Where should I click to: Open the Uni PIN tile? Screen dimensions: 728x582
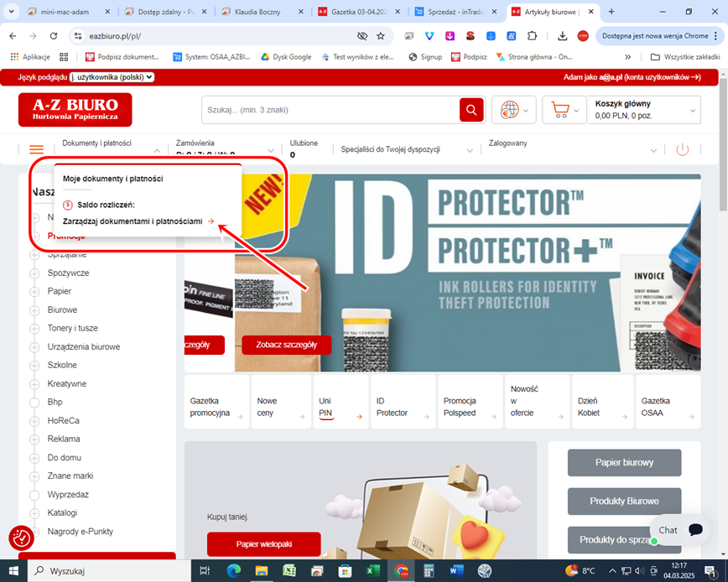click(341, 402)
